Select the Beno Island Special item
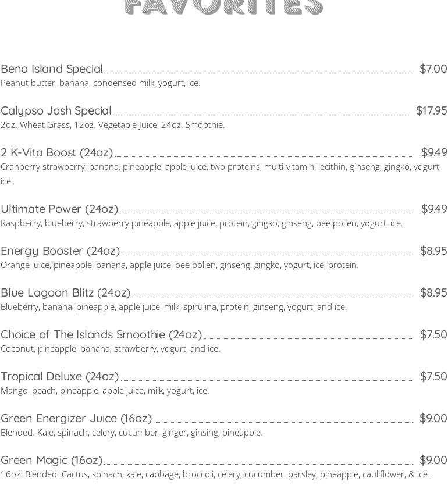 click(x=52, y=69)
